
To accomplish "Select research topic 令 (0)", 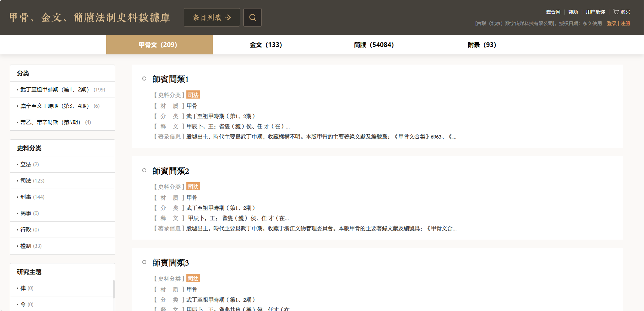I will (x=61, y=304).
